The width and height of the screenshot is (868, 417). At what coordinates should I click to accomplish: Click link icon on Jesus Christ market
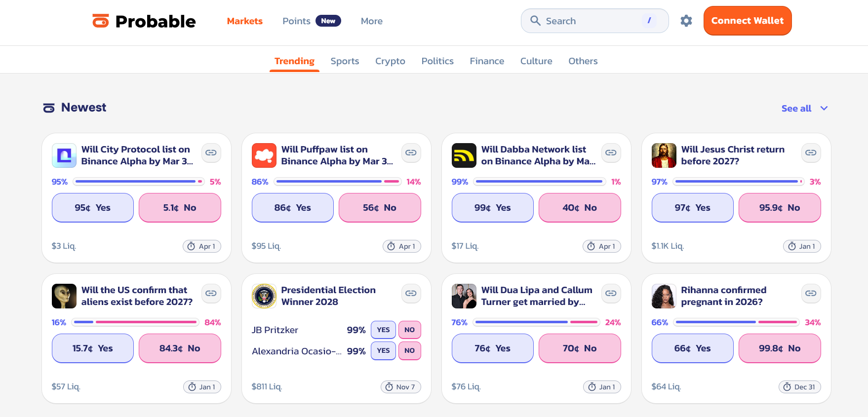(x=811, y=153)
